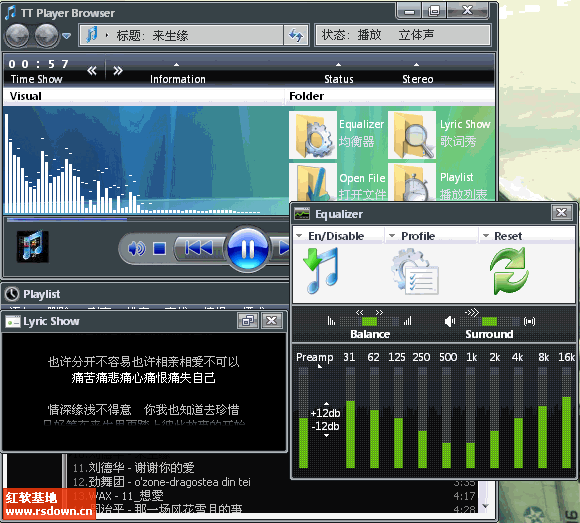Close the Equalizer window
The width and height of the screenshot is (580, 523).
tap(562, 213)
